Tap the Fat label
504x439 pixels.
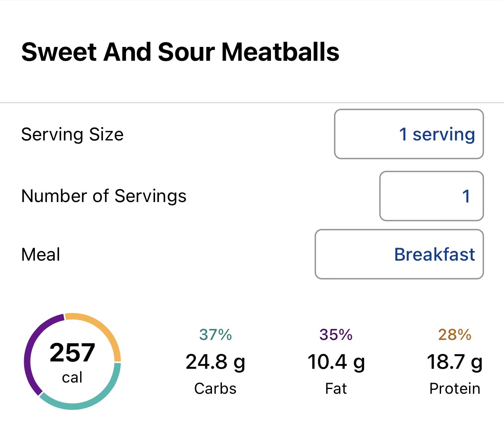pyautogui.click(x=336, y=389)
